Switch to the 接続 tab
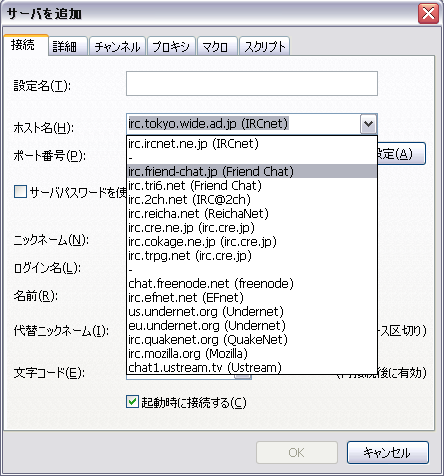 pyautogui.click(x=26, y=45)
